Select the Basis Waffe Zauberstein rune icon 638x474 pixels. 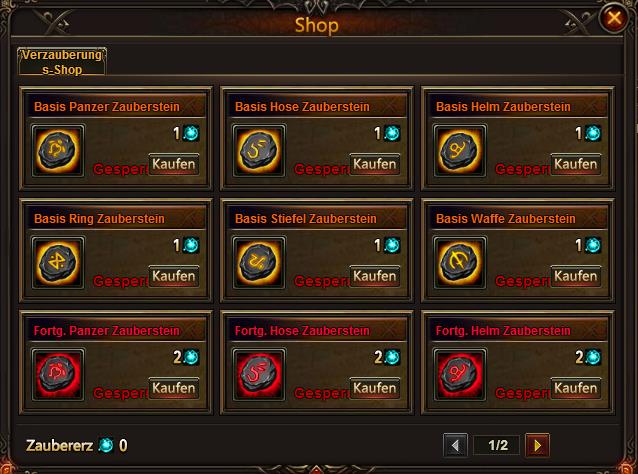[x=460, y=262]
